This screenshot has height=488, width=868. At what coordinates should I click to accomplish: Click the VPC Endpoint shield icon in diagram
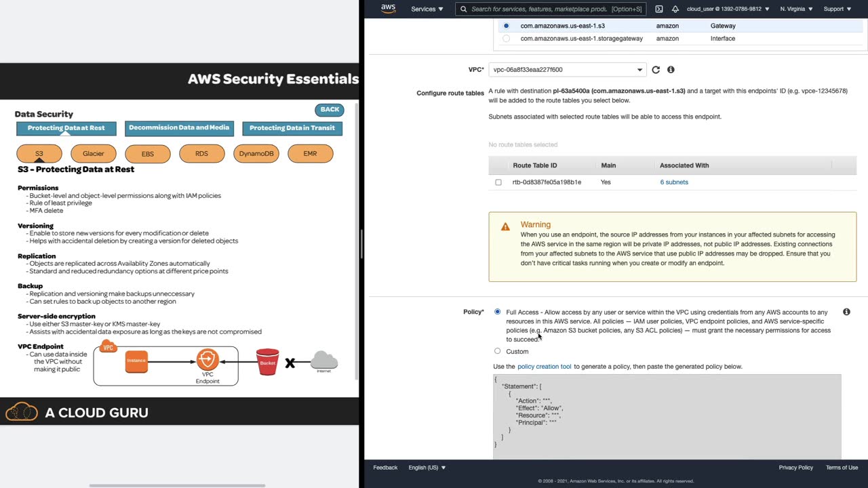(x=208, y=359)
